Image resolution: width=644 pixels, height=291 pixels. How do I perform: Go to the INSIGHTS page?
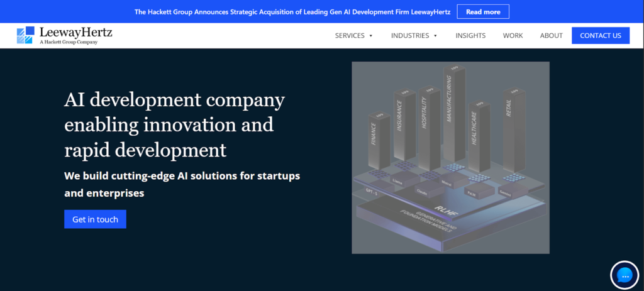pyautogui.click(x=470, y=36)
